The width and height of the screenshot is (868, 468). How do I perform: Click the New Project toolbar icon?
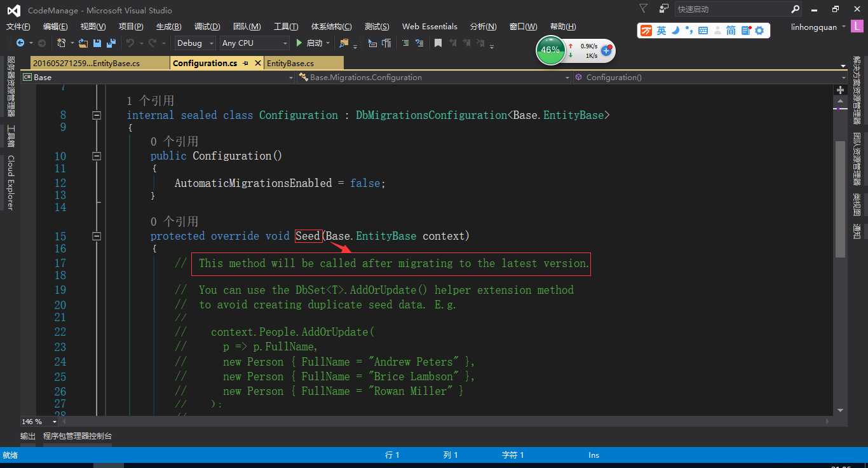point(62,43)
